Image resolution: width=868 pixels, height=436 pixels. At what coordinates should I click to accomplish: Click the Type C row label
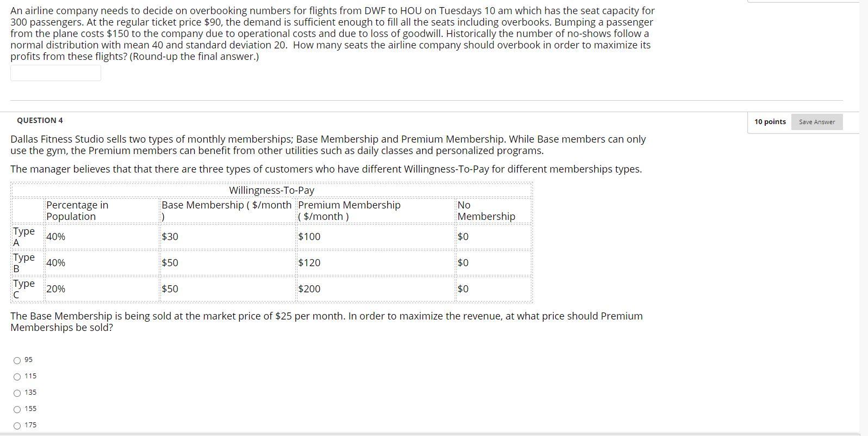(x=23, y=289)
